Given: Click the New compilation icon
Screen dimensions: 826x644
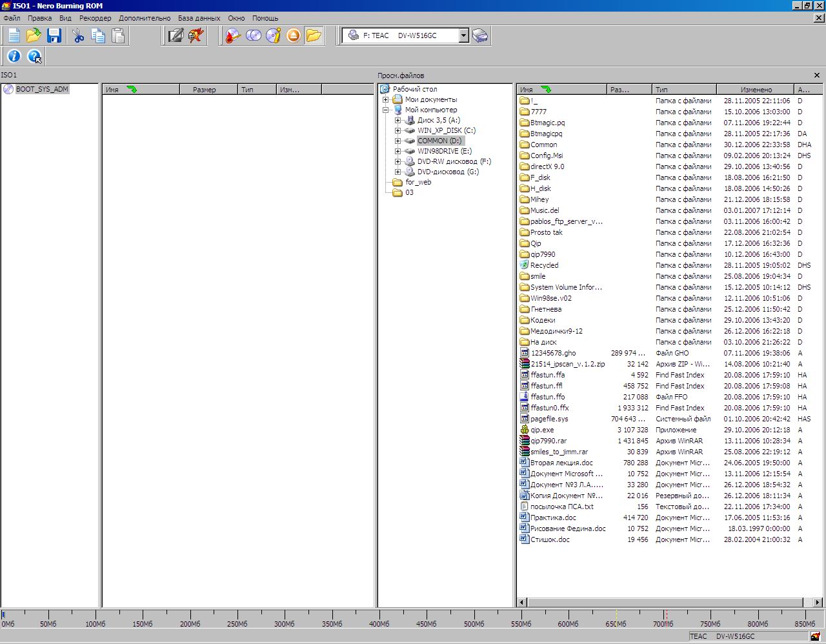Looking at the screenshot, I should [x=14, y=35].
